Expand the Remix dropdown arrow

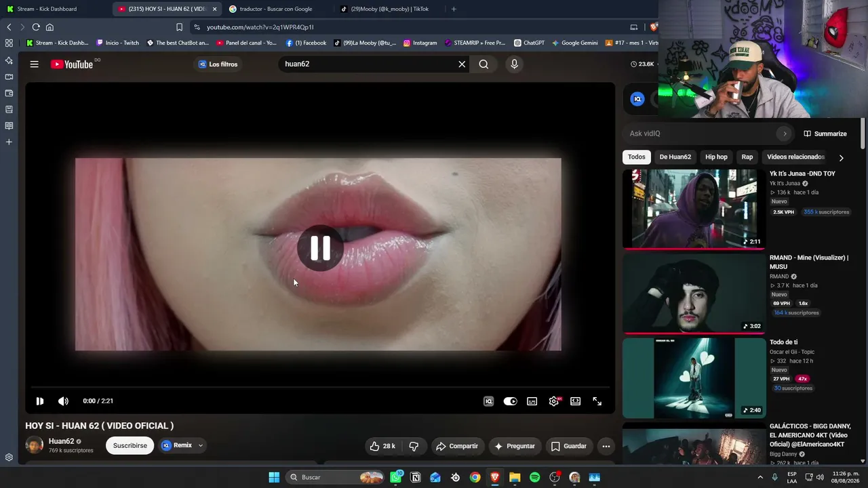point(201,445)
